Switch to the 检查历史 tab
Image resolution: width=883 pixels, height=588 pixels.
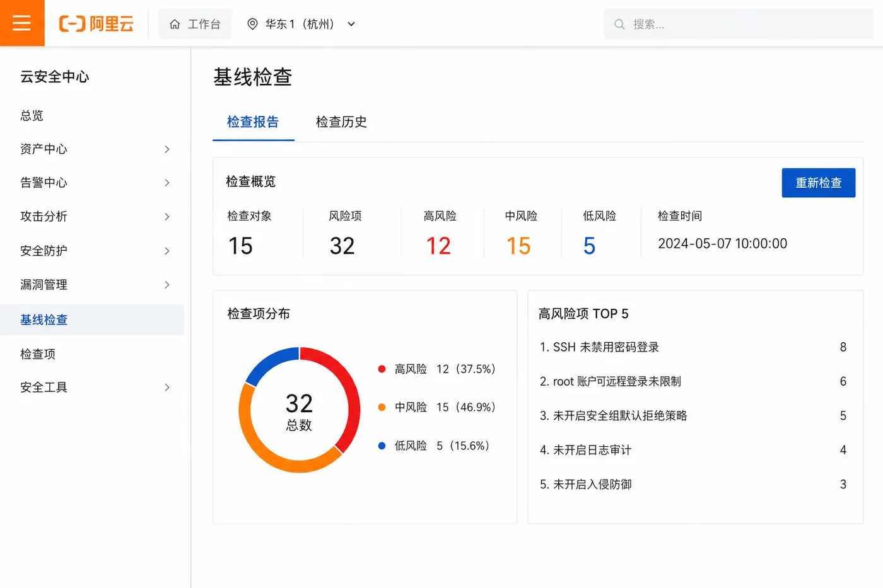pyautogui.click(x=341, y=122)
